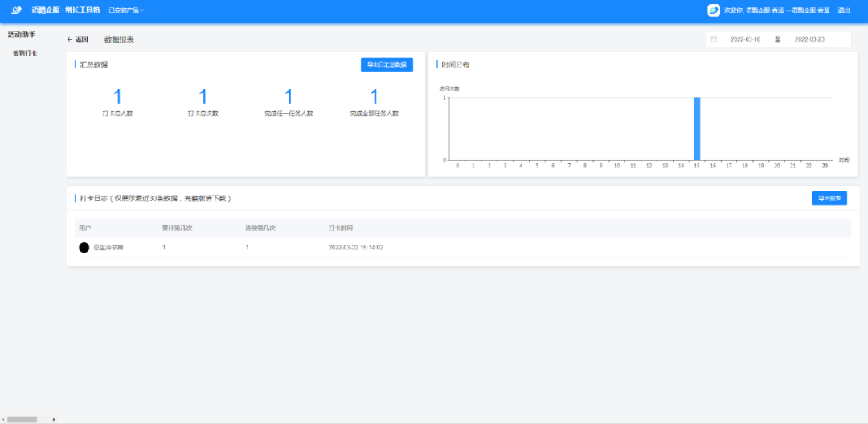
Task: Expand the 已安装产品 dropdown
Action: (x=126, y=10)
